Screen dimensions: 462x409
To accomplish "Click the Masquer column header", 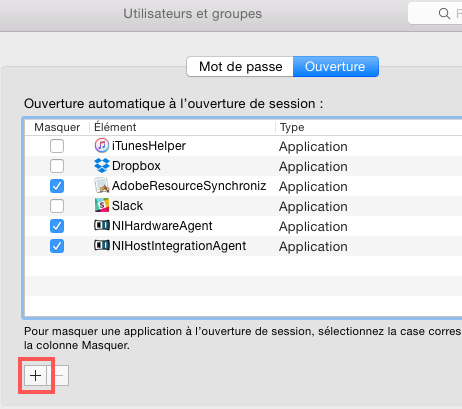I will (57, 127).
